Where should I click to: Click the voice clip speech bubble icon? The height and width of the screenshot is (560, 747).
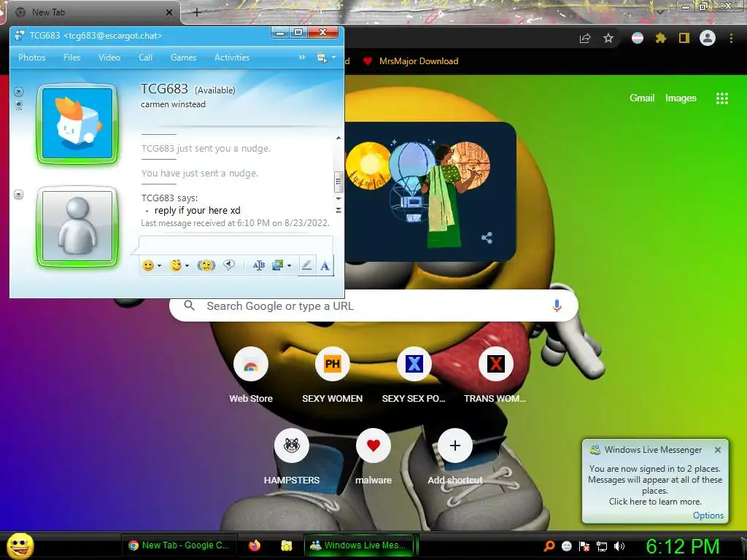(x=229, y=265)
